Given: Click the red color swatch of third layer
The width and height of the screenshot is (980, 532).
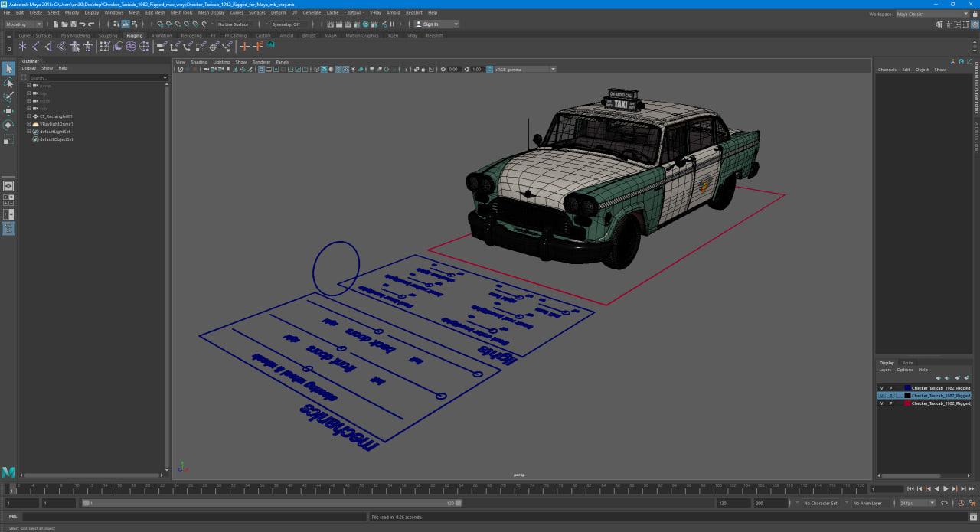Looking at the screenshot, I should pyautogui.click(x=907, y=403).
